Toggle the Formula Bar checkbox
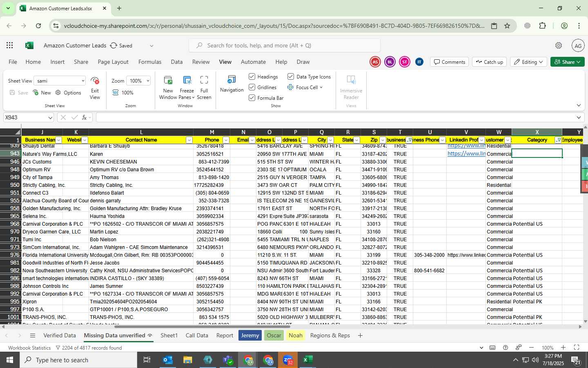Viewport: 588px width, 368px height. pyautogui.click(x=252, y=98)
